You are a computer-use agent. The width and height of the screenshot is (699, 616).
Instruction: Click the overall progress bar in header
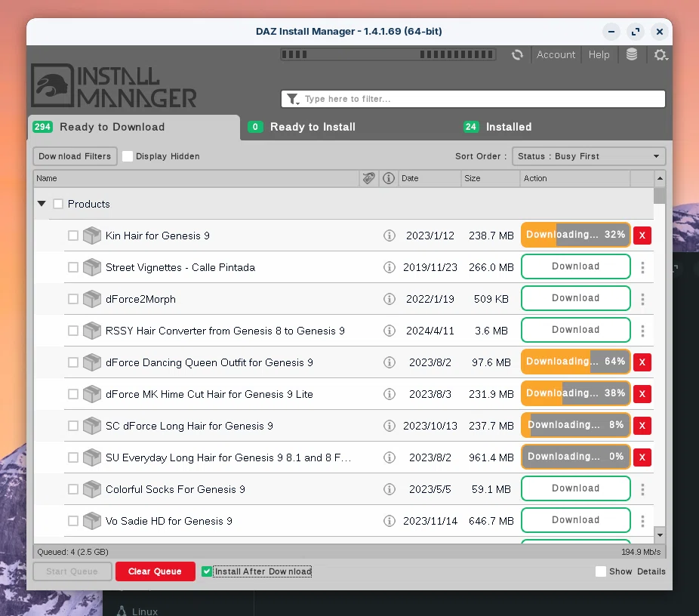click(x=388, y=55)
